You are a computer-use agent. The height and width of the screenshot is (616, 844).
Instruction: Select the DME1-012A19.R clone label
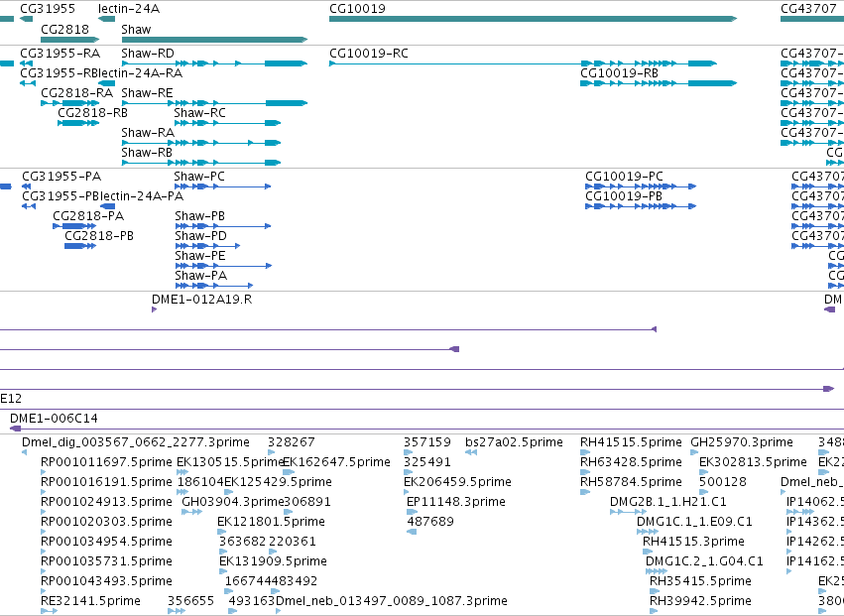pyautogui.click(x=202, y=300)
